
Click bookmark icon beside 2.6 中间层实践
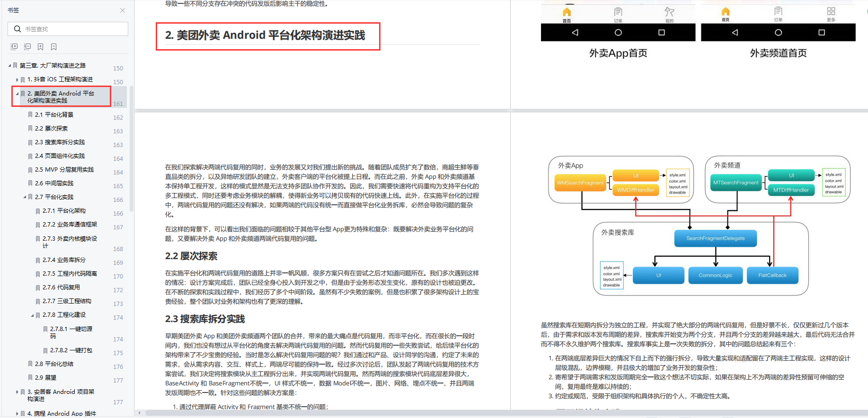(30, 183)
